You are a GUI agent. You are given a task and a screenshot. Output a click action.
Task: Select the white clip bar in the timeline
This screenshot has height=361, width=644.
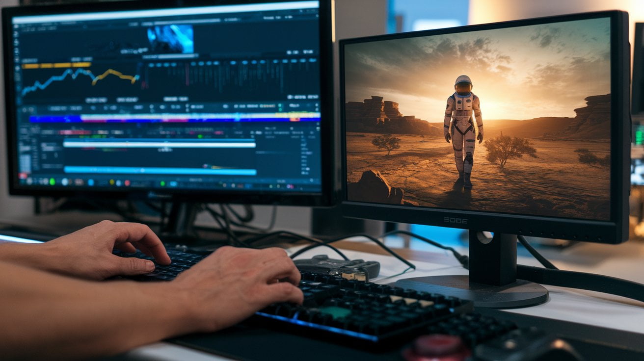tap(160, 144)
